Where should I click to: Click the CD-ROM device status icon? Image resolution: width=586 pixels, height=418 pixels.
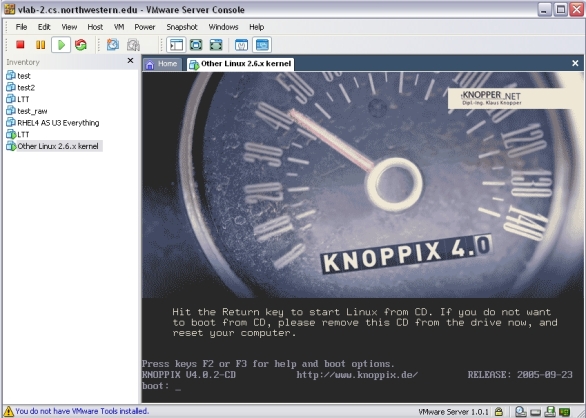[521, 412]
